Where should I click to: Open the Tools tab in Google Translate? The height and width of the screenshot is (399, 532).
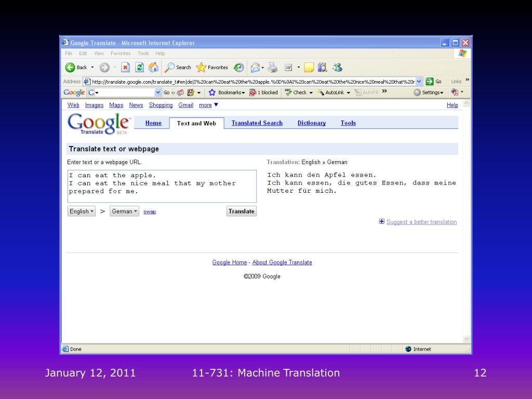coord(348,123)
